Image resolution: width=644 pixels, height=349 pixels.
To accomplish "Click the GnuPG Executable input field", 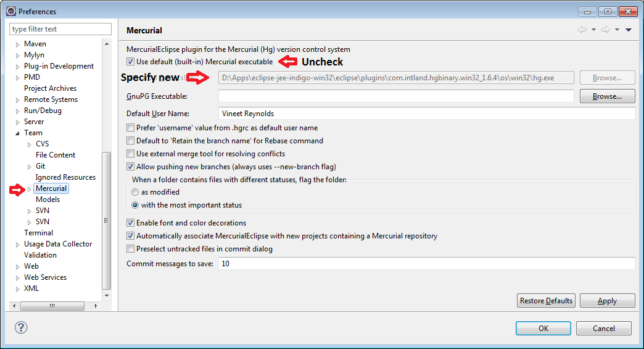I will (x=396, y=96).
